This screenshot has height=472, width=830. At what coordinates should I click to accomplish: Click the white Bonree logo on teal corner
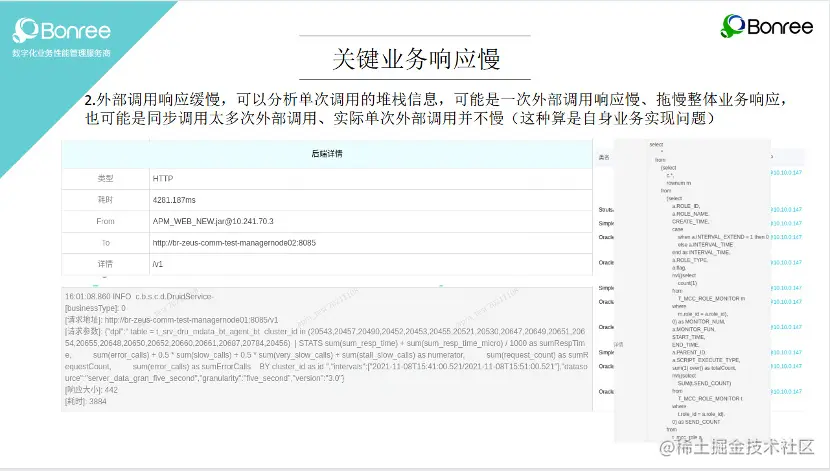(x=61, y=30)
